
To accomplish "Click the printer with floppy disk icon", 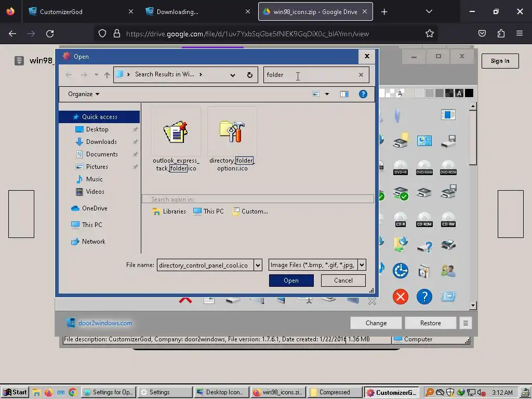I will 448,192.
